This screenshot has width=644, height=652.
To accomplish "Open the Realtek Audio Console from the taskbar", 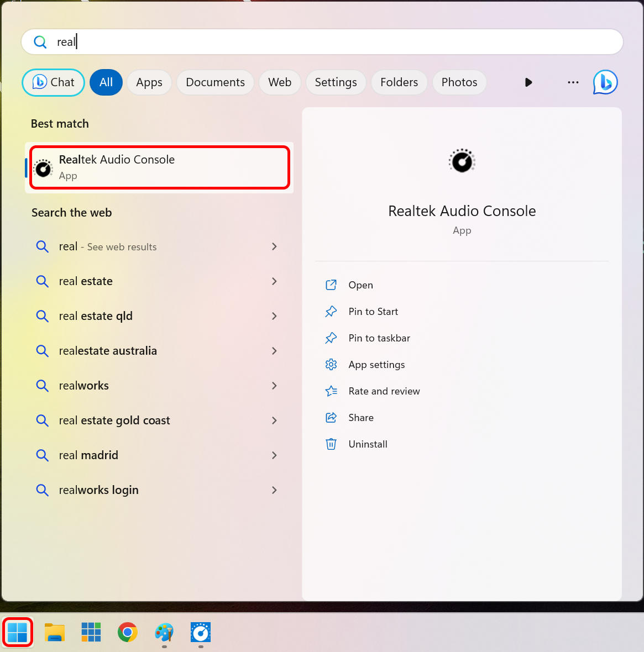I will click(200, 632).
